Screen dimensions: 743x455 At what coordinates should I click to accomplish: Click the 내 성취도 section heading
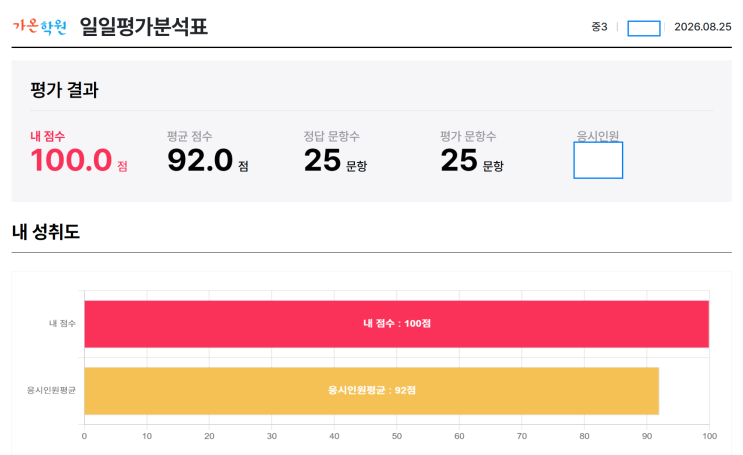point(46,232)
